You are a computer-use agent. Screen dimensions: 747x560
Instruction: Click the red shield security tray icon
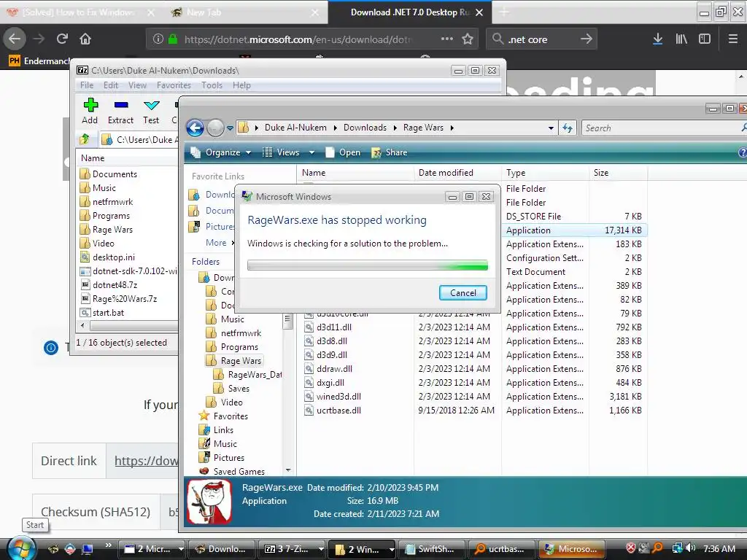click(x=631, y=548)
